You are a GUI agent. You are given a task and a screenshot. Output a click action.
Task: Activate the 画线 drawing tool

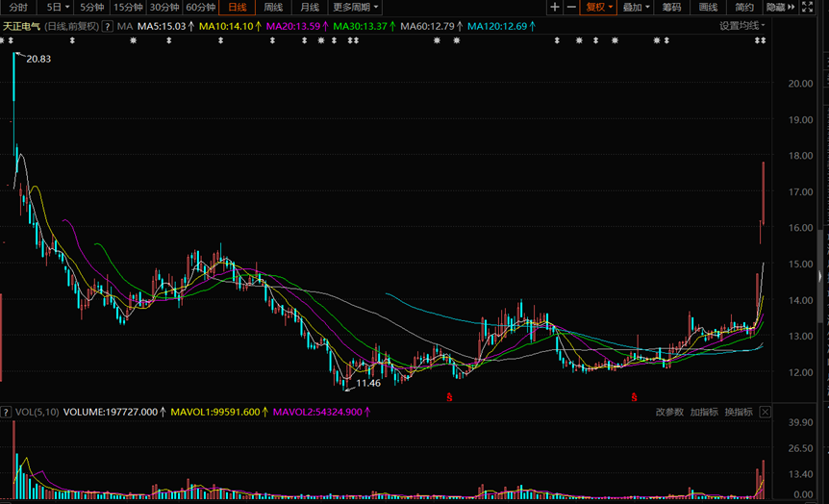click(708, 7)
